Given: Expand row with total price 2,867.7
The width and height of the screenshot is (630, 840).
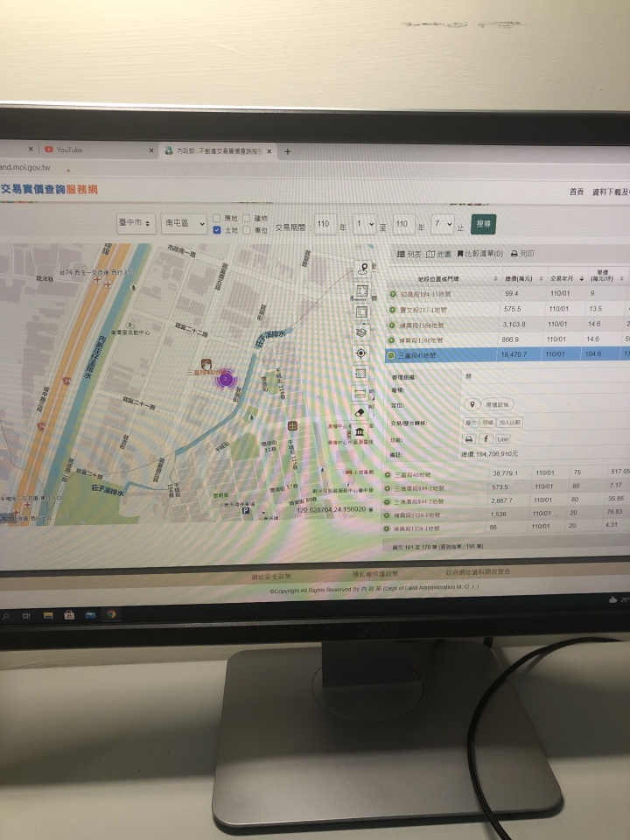Looking at the screenshot, I should click(386, 502).
